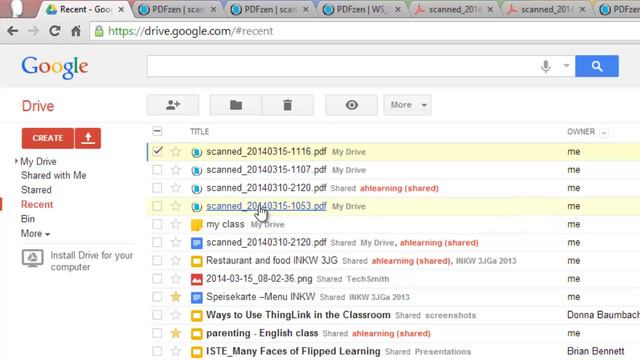640x360 pixels.
Task: Check the my class checkbox
Action: pyautogui.click(x=157, y=224)
